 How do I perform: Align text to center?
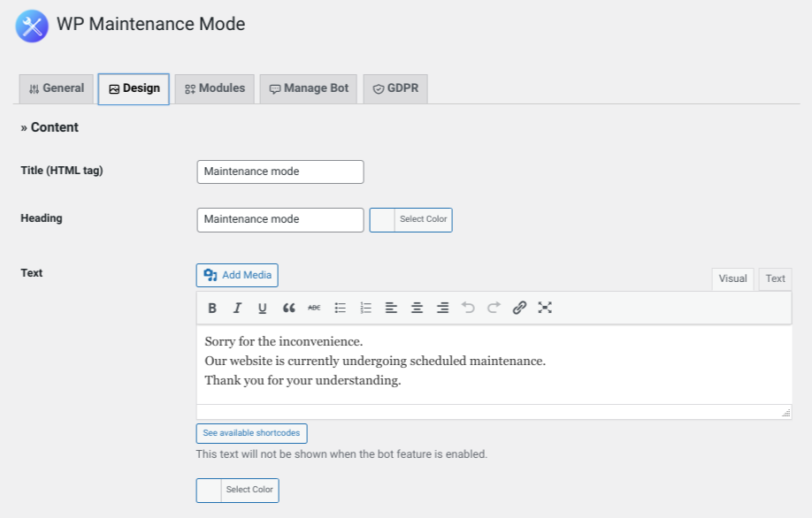tap(417, 308)
